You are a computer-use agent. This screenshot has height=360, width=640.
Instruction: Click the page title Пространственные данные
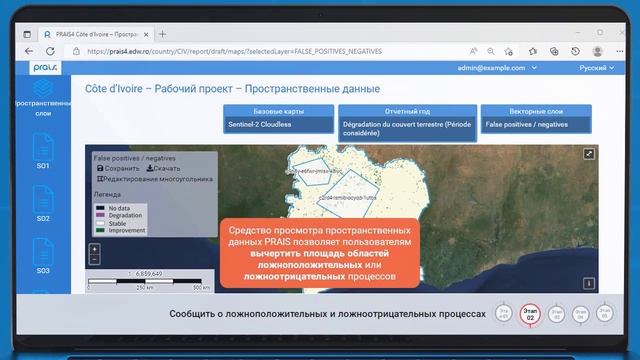pyautogui.click(x=312, y=89)
